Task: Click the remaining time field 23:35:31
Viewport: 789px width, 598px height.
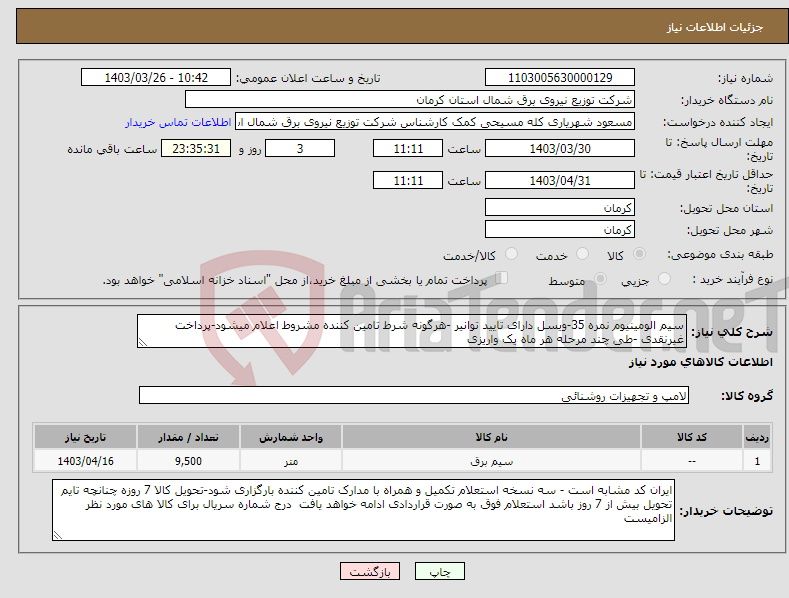Action: click(196, 148)
